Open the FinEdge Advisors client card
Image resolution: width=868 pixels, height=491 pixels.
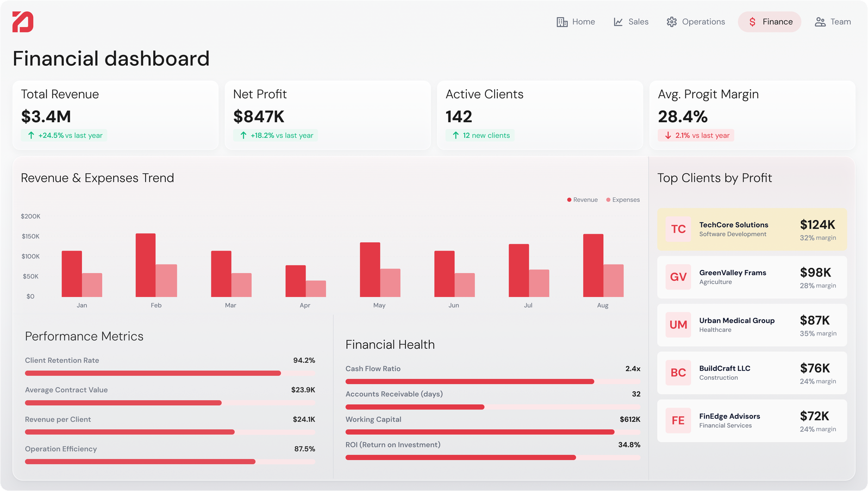tap(752, 420)
